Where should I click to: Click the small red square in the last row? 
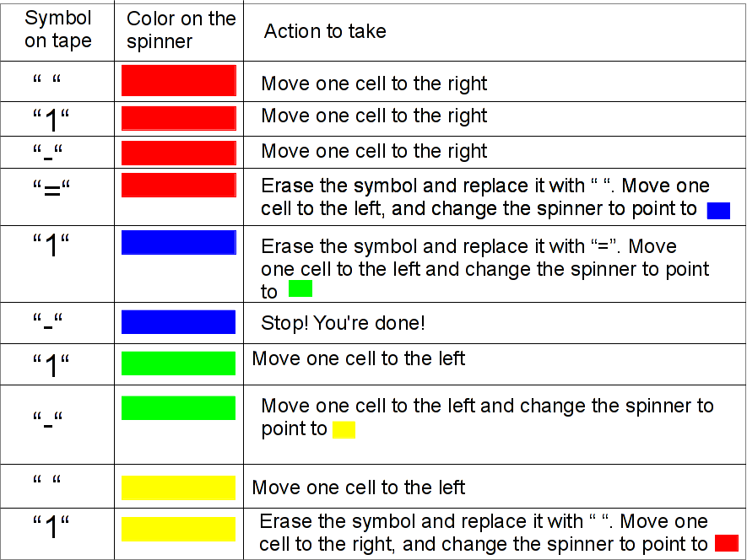[727, 543]
